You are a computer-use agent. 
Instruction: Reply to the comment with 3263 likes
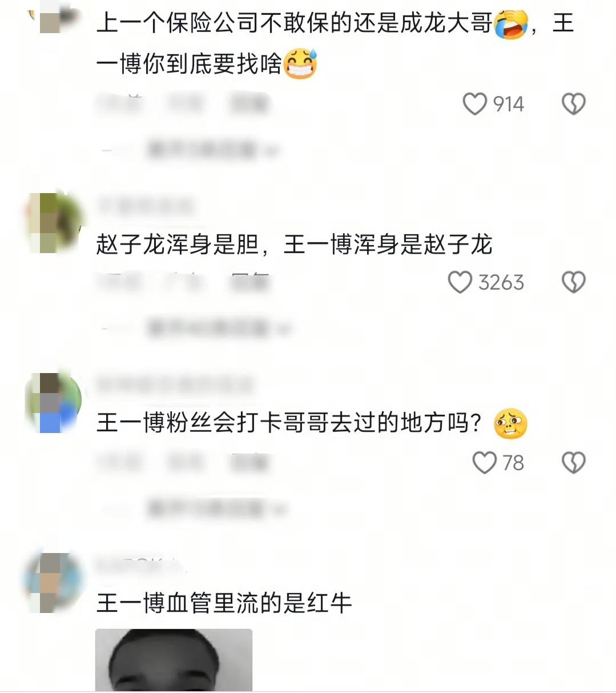point(249,282)
